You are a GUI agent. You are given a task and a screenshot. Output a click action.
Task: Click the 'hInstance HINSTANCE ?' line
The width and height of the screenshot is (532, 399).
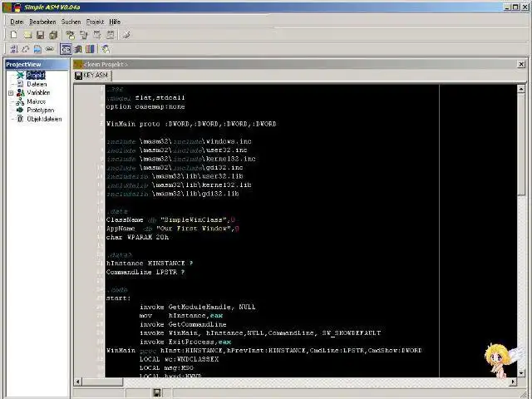150,264
